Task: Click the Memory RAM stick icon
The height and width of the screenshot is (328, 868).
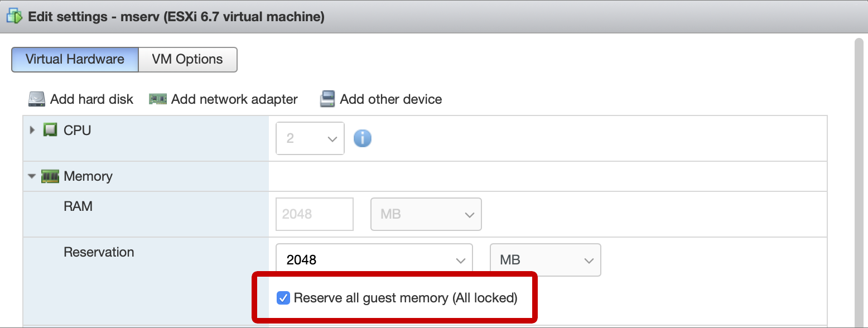Action: pyautogui.click(x=50, y=177)
